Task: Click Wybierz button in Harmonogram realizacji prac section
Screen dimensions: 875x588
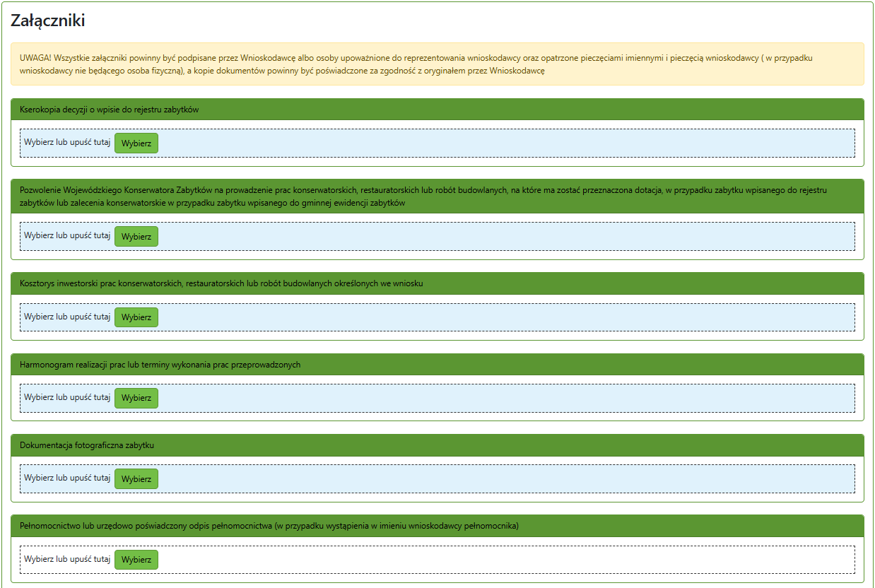Action: [x=136, y=398]
